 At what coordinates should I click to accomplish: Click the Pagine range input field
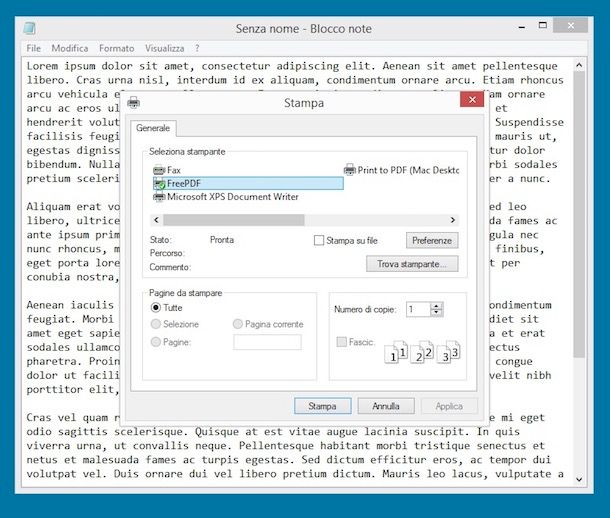[x=267, y=342]
